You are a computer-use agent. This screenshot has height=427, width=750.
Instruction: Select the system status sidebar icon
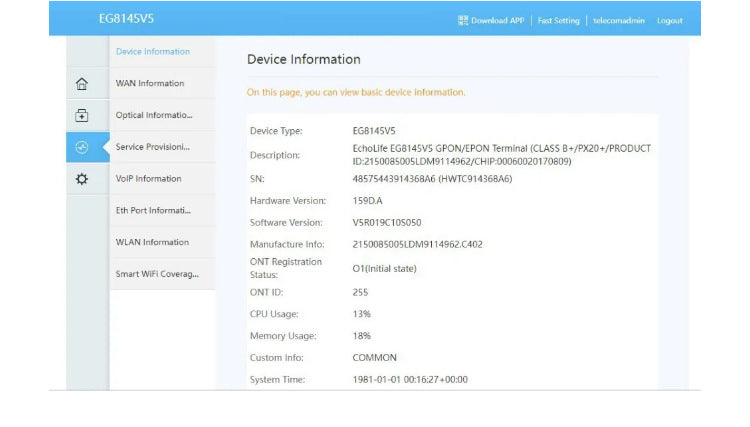(x=82, y=147)
